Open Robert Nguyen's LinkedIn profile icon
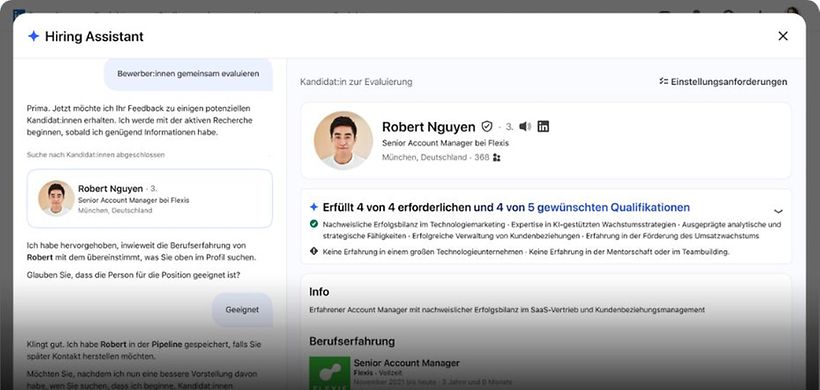The image size is (820, 390). click(543, 127)
